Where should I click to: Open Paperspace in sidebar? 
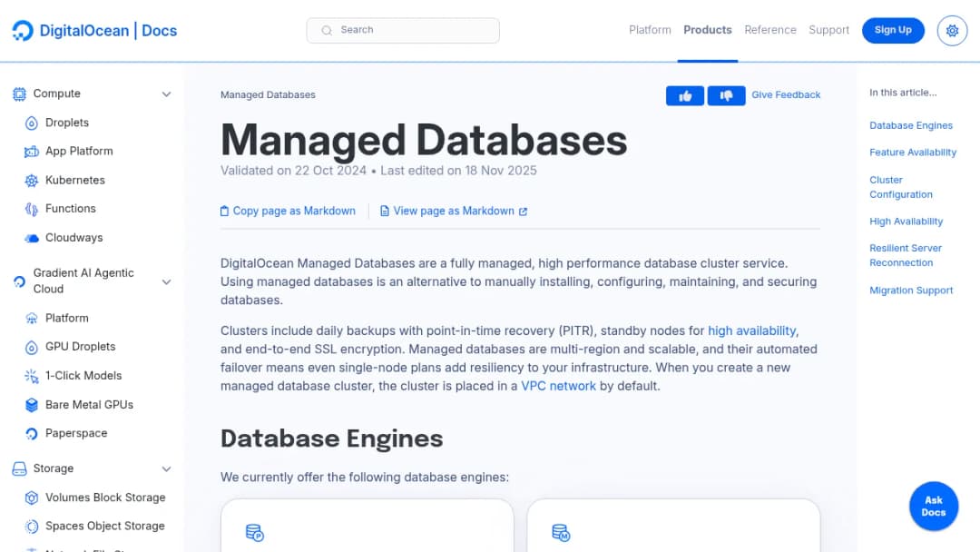75,433
